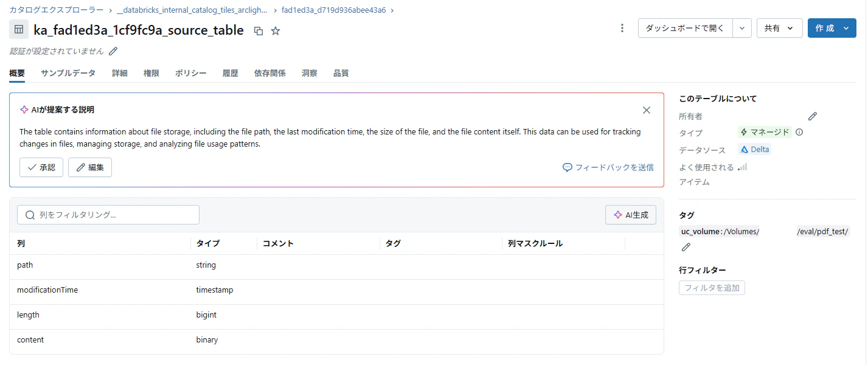This screenshot has height=365, width=868.
Task: Approve the AI description with 承認
Action: tap(41, 167)
